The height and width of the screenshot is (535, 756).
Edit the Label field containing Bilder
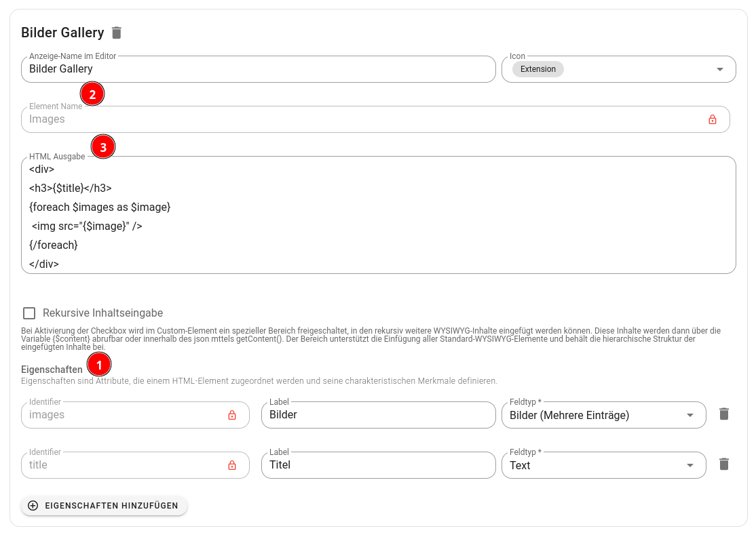click(378, 415)
